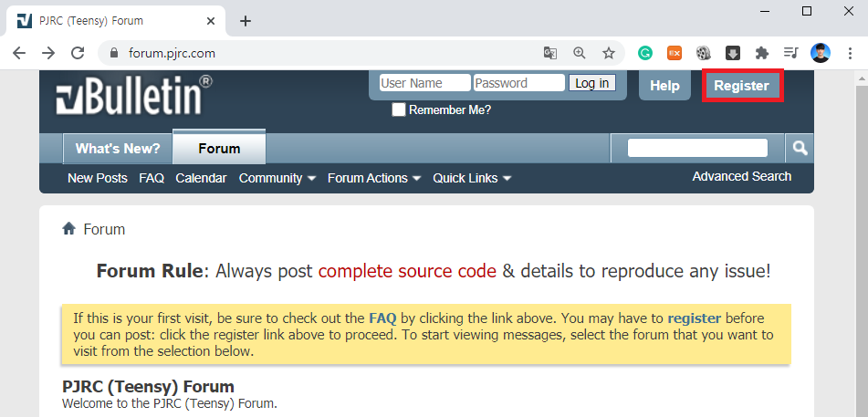Open Calendar in the navbar
The width and height of the screenshot is (868, 417).
point(201,178)
